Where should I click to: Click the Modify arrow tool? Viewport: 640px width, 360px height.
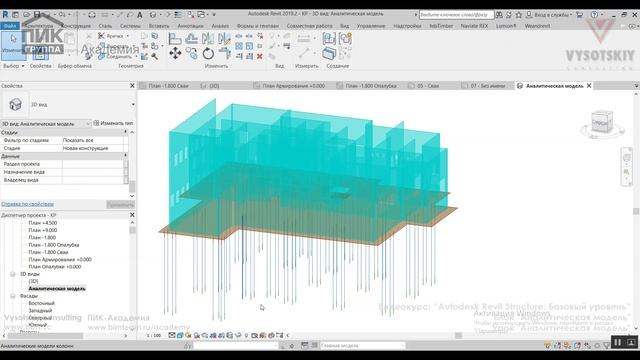pos(13,44)
